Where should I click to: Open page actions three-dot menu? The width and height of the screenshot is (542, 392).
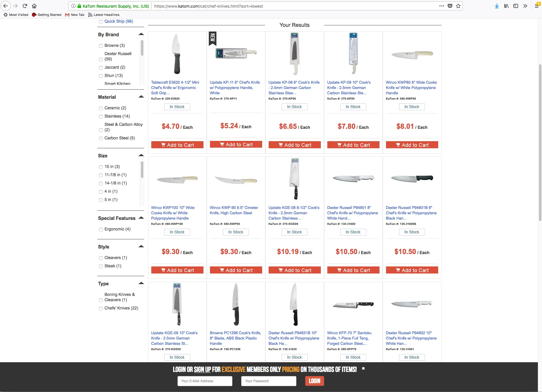441,6
